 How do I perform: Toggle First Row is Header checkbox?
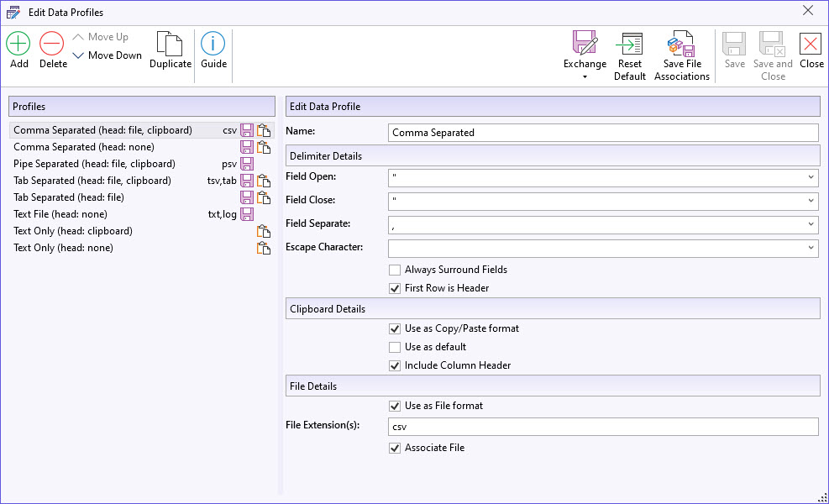click(x=395, y=288)
